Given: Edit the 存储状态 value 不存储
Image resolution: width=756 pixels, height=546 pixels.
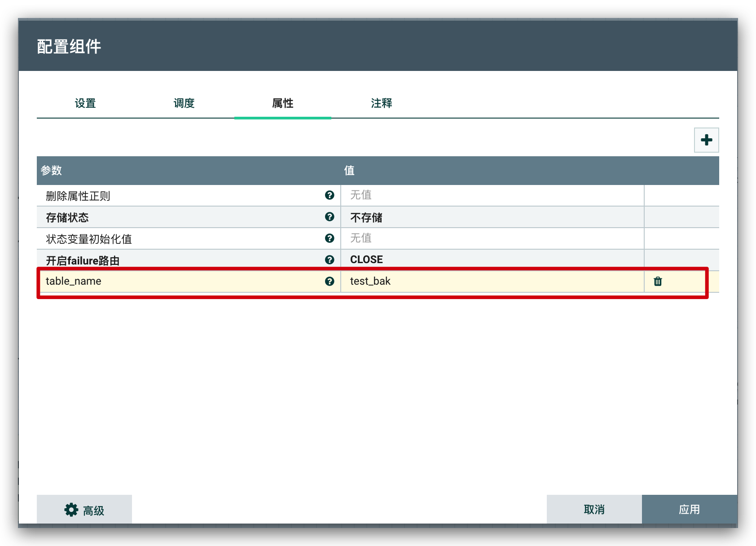Looking at the screenshot, I should coord(492,217).
